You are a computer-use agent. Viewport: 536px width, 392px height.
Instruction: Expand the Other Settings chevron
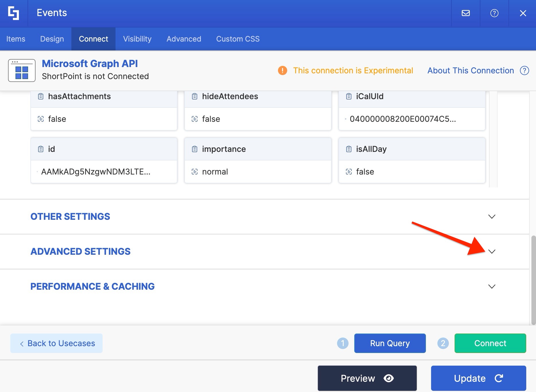pyautogui.click(x=492, y=217)
